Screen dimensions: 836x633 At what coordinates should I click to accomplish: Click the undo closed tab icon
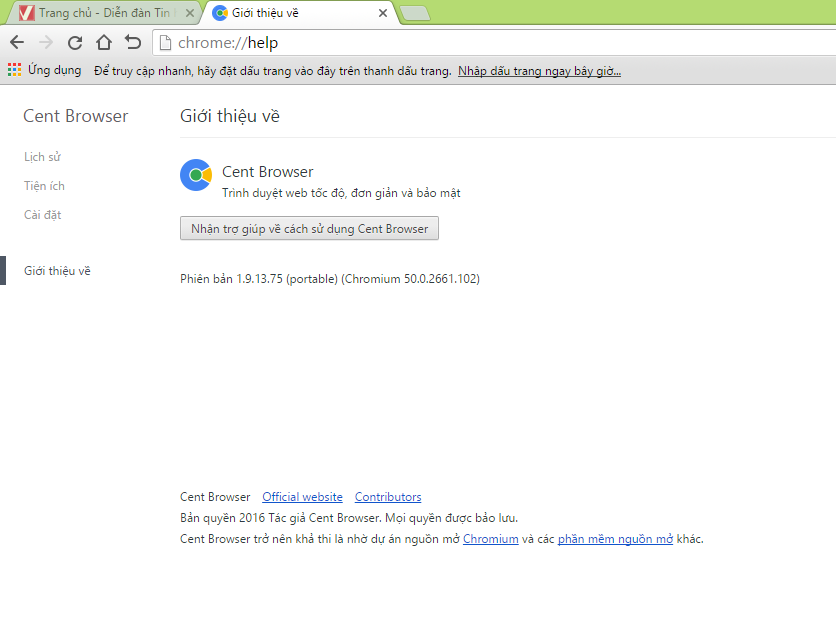[133, 42]
